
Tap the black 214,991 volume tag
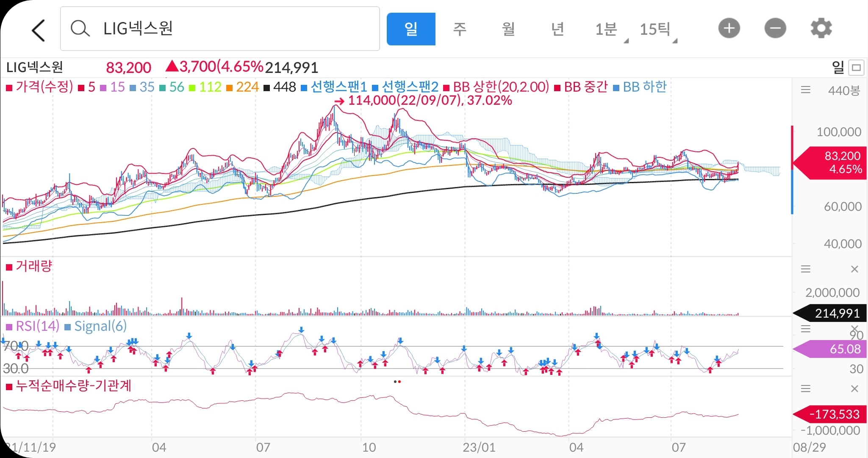click(x=829, y=313)
